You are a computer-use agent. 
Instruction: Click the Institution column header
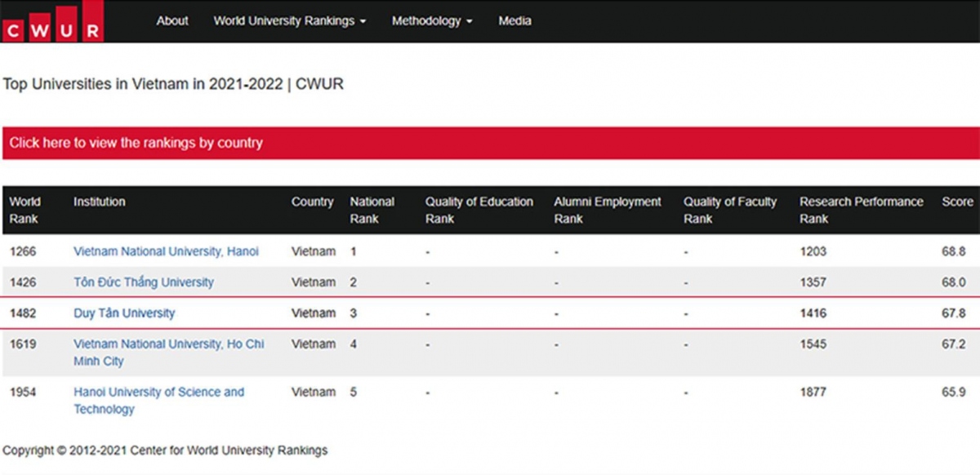pyautogui.click(x=100, y=202)
